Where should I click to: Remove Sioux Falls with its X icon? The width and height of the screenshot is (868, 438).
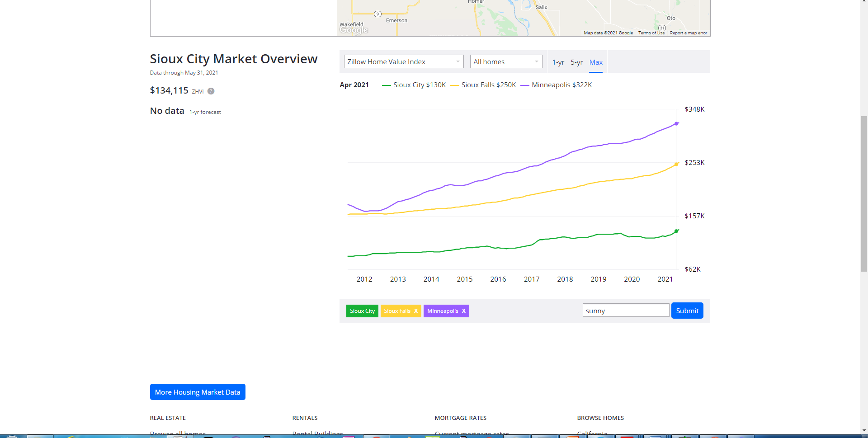point(416,311)
